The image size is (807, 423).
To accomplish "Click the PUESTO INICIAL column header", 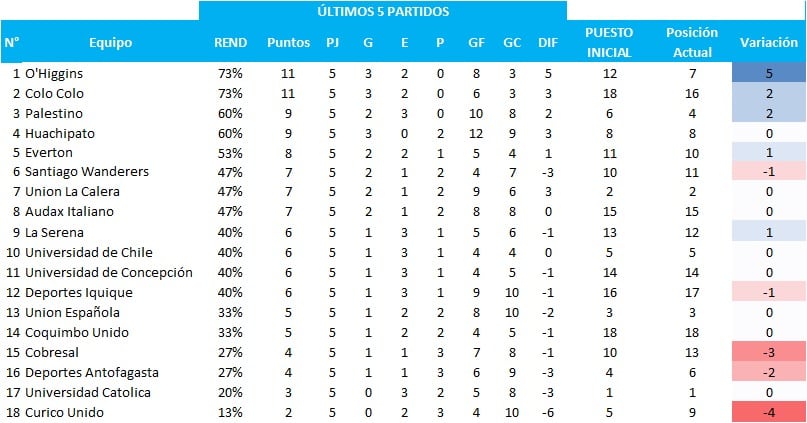I will 609,42.
